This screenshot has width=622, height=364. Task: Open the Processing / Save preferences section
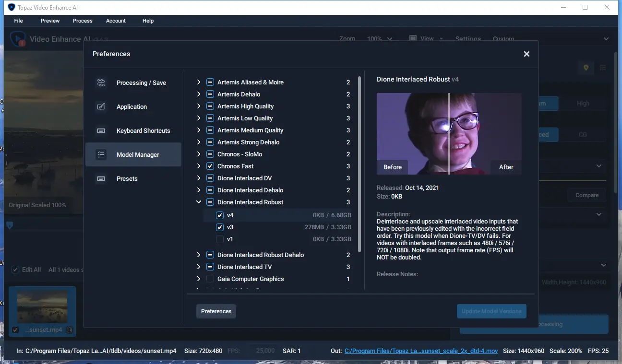click(133, 83)
